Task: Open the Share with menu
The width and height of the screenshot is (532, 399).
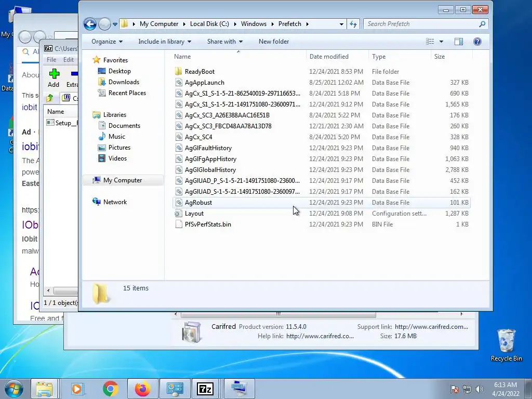Action: coord(224,42)
